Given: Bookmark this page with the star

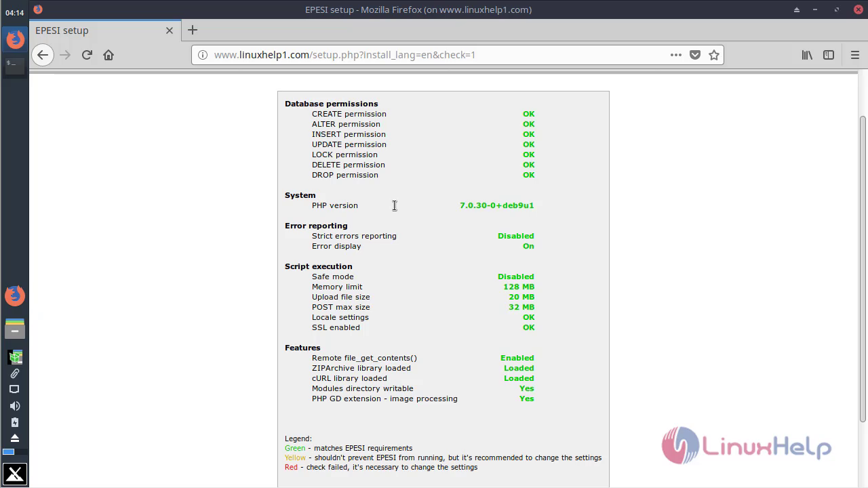Looking at the screenshot, I should tap(714, 55).
